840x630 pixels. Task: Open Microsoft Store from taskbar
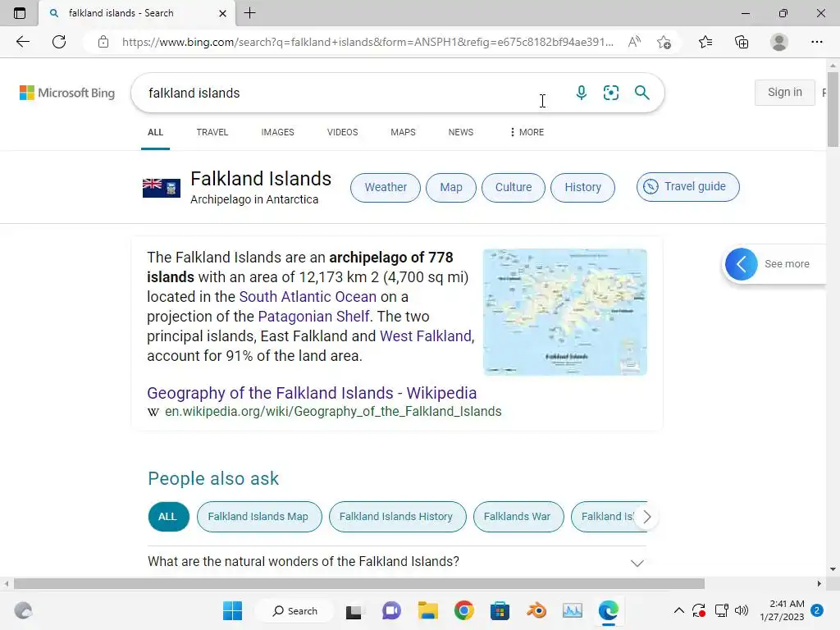500,611
